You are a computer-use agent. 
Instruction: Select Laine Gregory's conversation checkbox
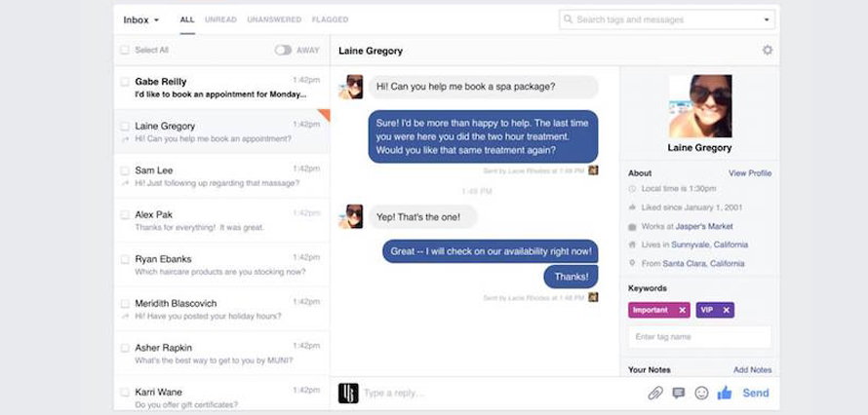coord(125,126)
